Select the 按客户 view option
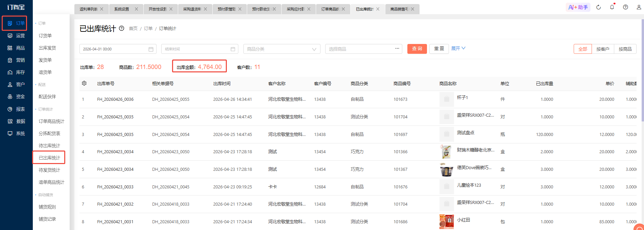This screenshot has width=644, height=230. (x=603, y=49)
